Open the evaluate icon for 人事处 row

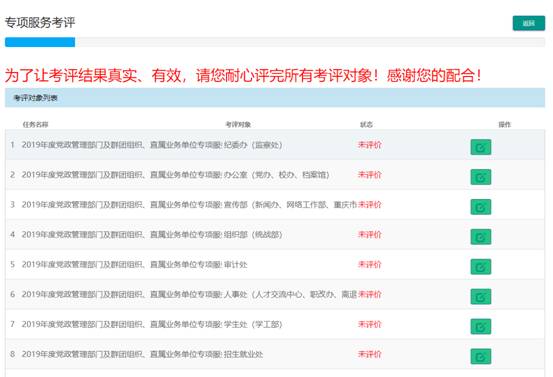[x=481, y=297]
